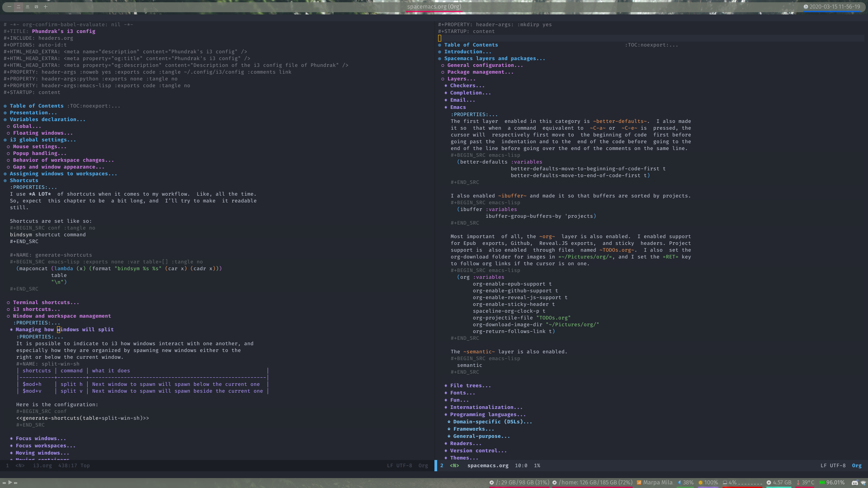
Task: Drag the vertical split scrollbar divider
Action: pos(434,238)
